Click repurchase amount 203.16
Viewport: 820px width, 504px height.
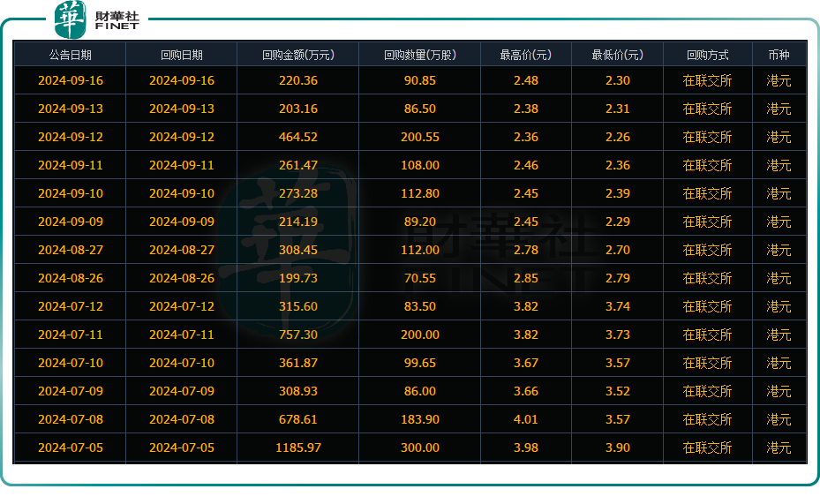click(298, 109)
